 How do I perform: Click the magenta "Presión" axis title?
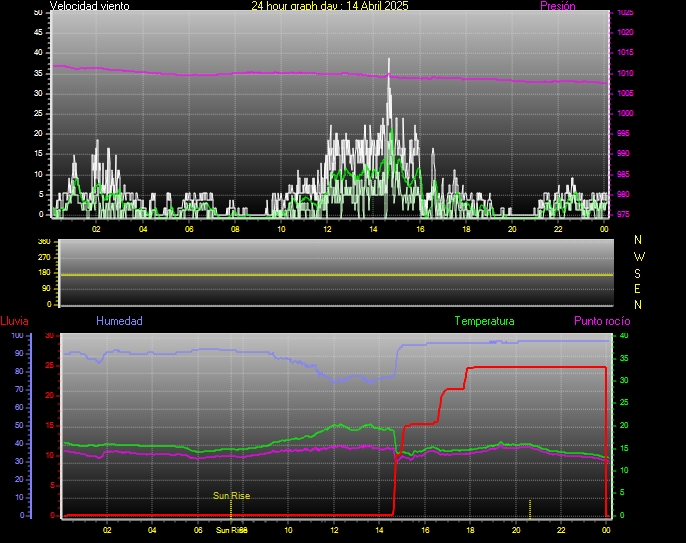pos(557,6)
